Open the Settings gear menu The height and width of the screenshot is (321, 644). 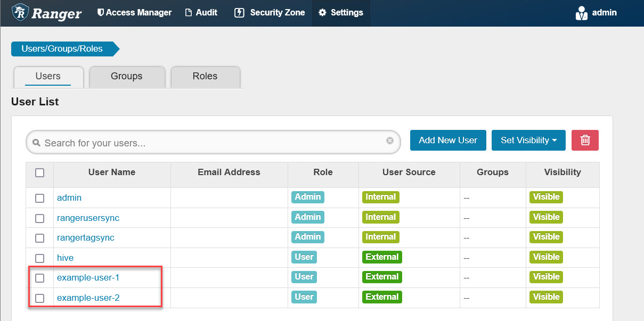[322, 12]
